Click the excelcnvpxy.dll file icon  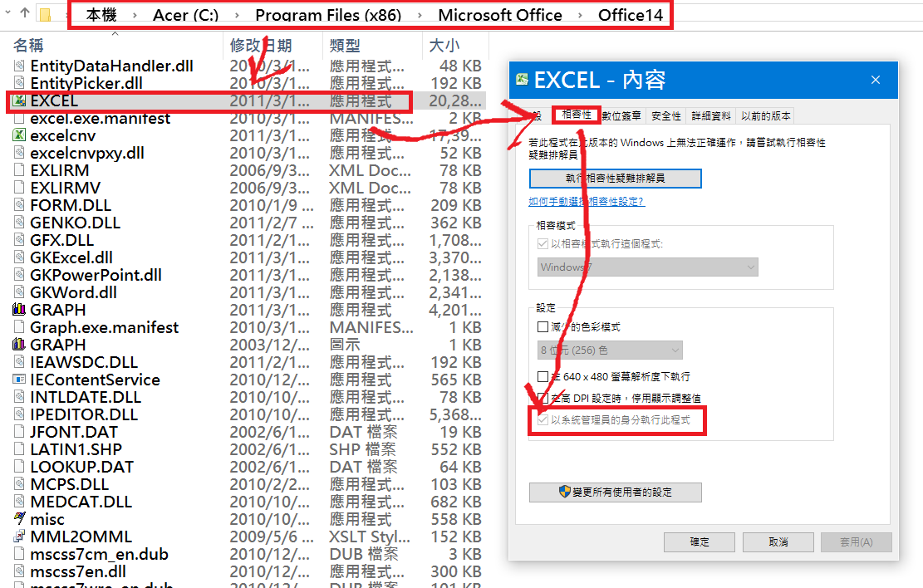[19, 153]
